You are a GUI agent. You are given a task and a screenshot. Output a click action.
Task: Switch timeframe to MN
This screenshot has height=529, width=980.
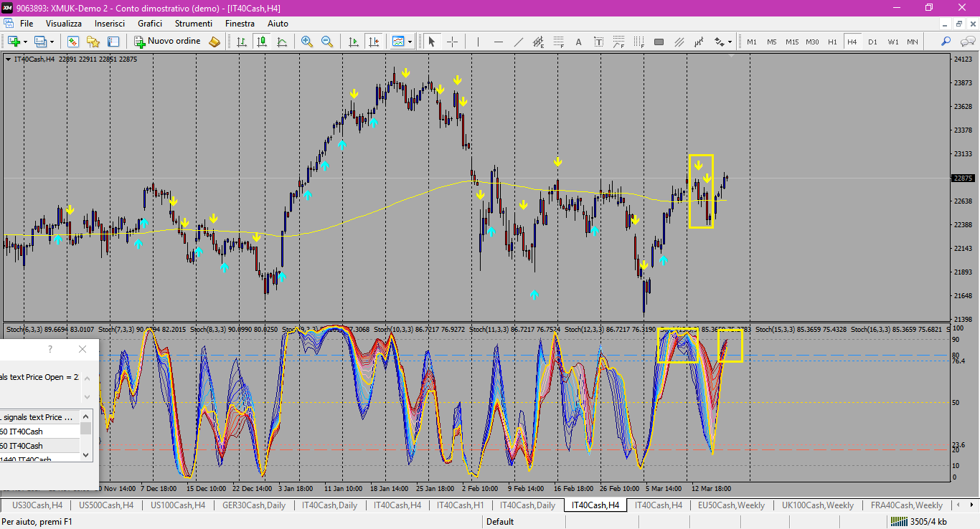(x=913, y=42)
